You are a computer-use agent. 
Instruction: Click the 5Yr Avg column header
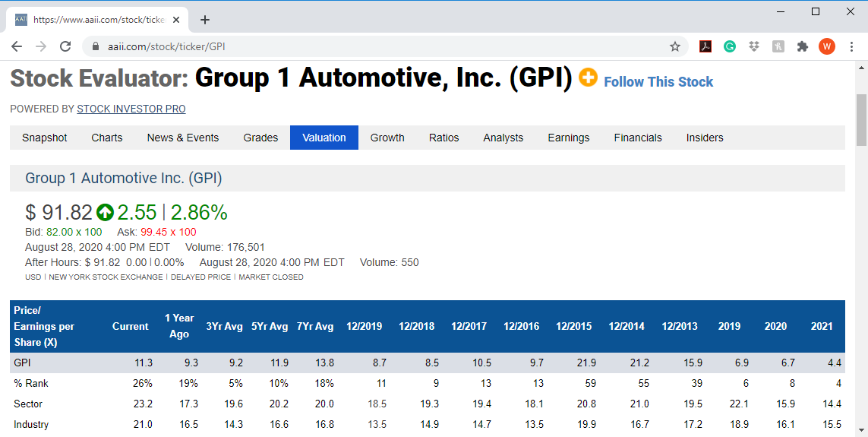click(270, 326)
